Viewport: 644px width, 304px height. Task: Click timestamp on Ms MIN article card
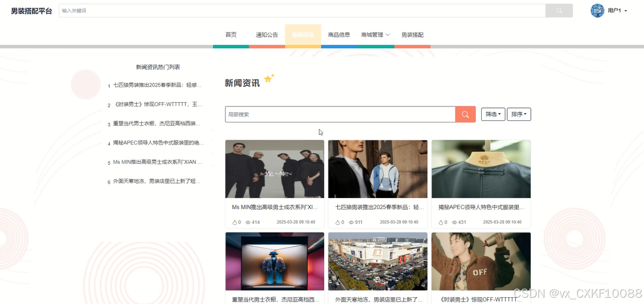[296, 222]
